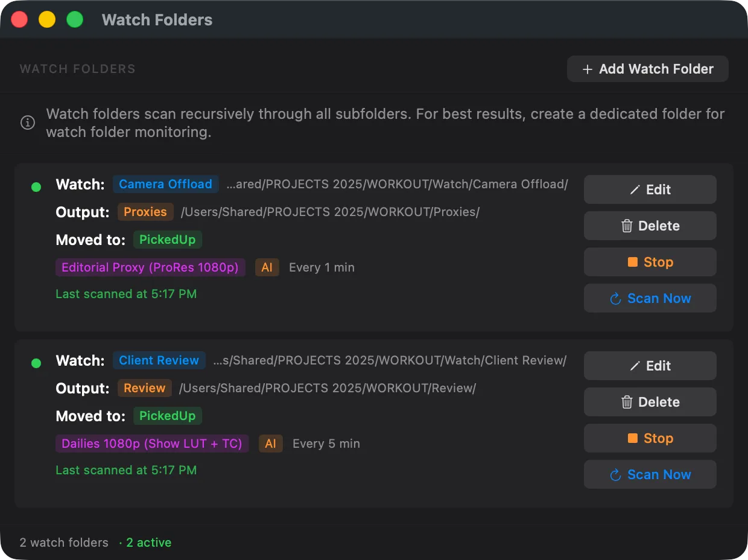Edit the Client Review watch folder
The image size is (748, 560).
click(x=650, y=366)
